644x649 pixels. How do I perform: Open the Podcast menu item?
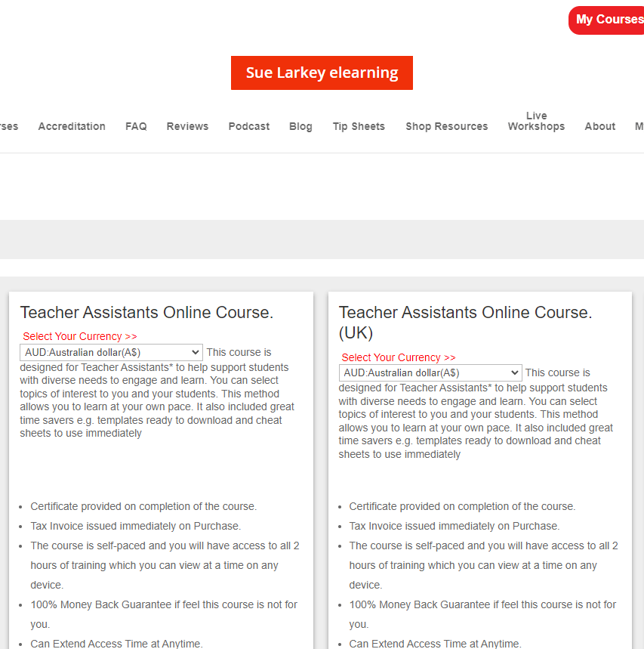pos(248,126)
